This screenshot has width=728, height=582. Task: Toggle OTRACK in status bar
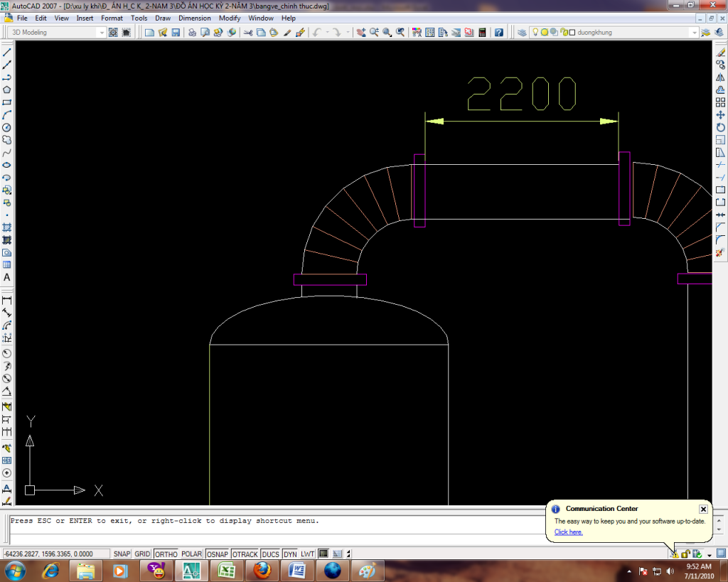(x=245, y=554)
